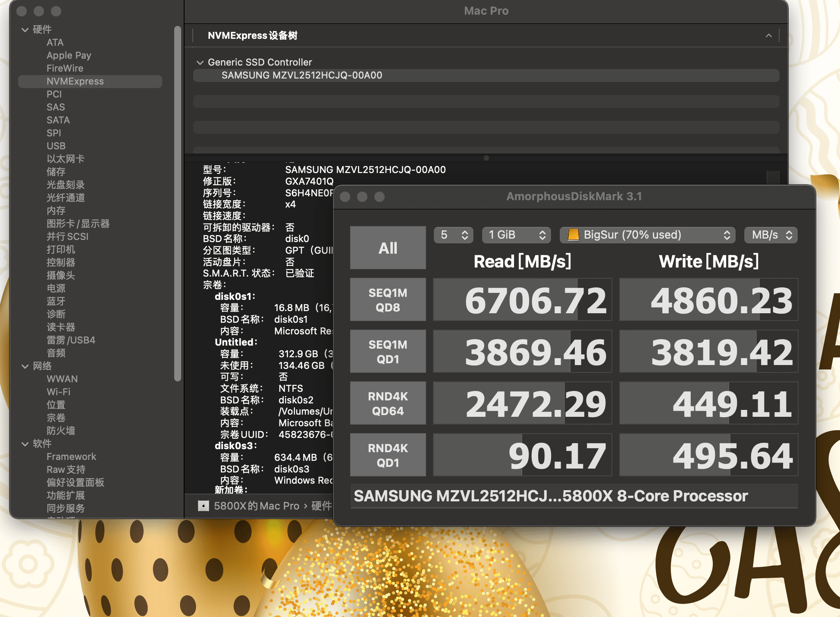
Task: Select Wi-Fi under 网络
Action: 59,392
